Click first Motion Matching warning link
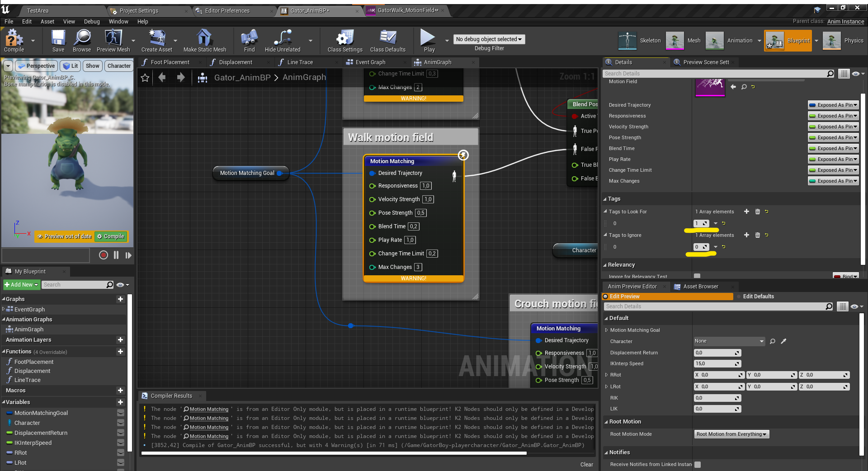This screenshot has width=868, height=471. point(209,409)
